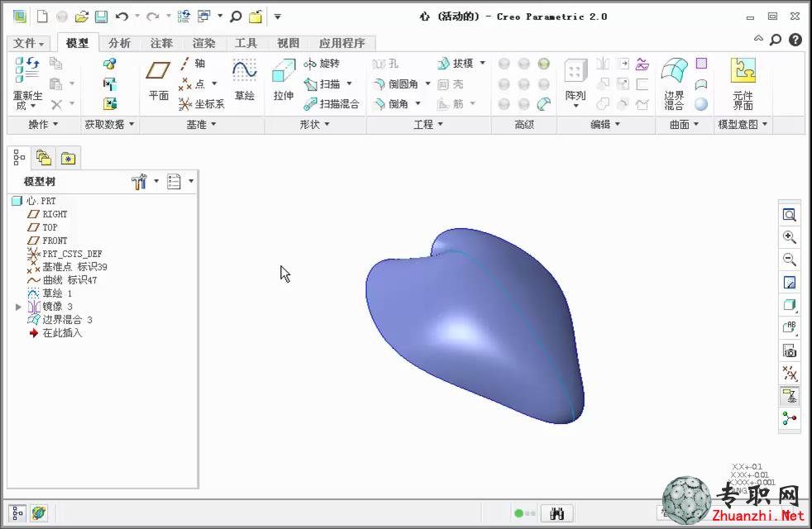Click the Zoom Out magnifier icon

[789, 260]
